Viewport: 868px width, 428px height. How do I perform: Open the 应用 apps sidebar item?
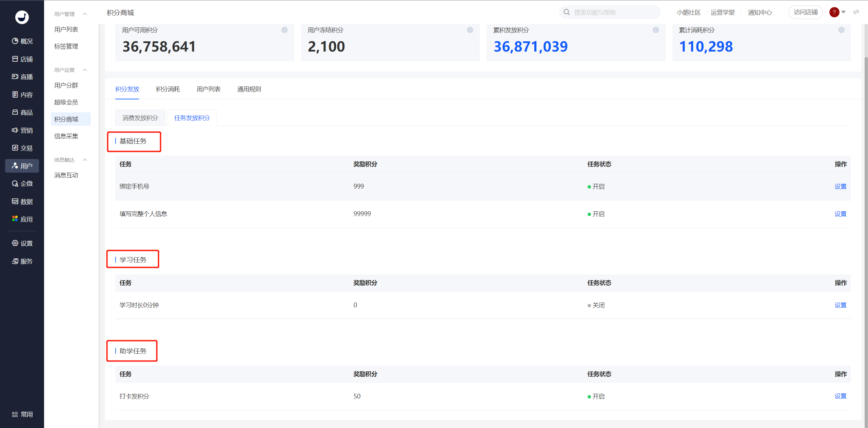pyautogui.click(x=22, y=219)
